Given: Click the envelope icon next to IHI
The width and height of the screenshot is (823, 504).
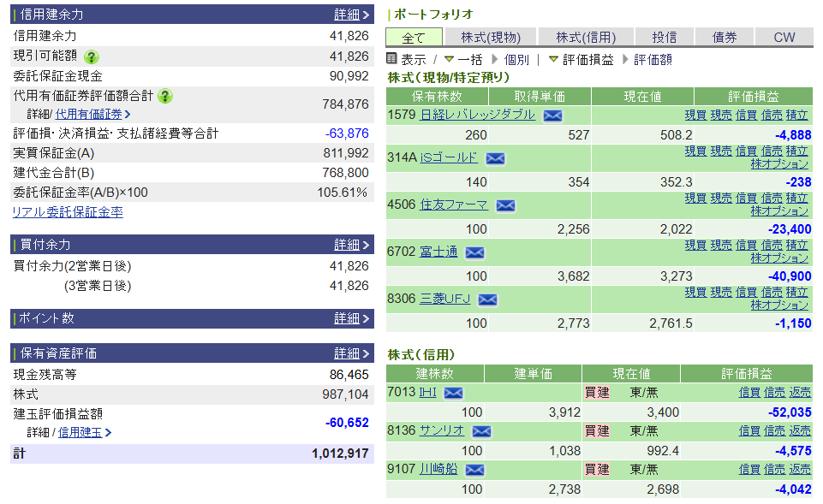Looking at the screenshot, I should (x=453, y=393).
